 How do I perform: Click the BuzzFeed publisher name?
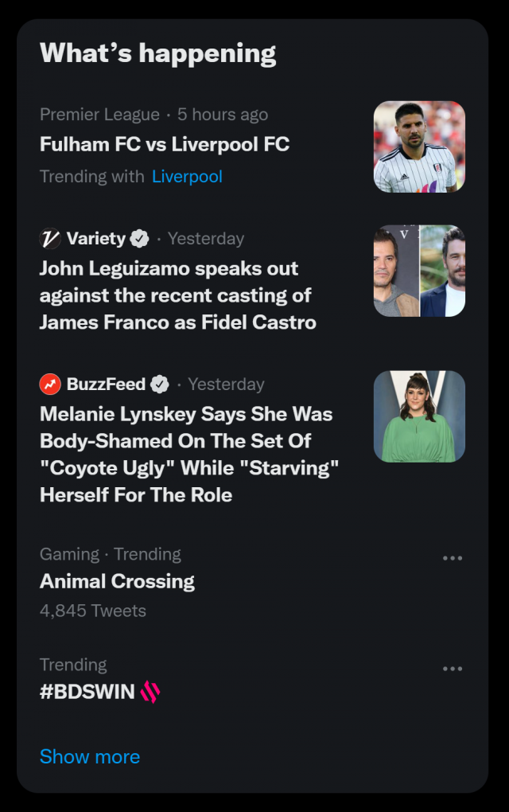click(106, 385)
